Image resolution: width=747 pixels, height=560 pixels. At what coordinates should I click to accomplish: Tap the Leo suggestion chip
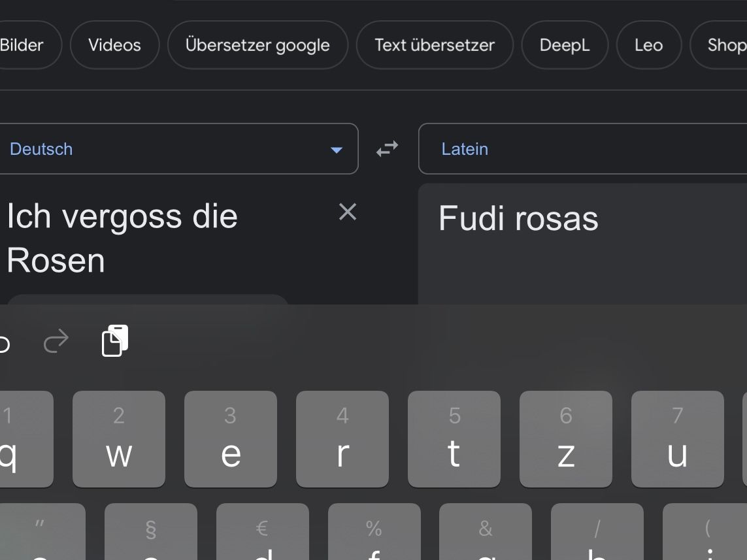point(648,45)
